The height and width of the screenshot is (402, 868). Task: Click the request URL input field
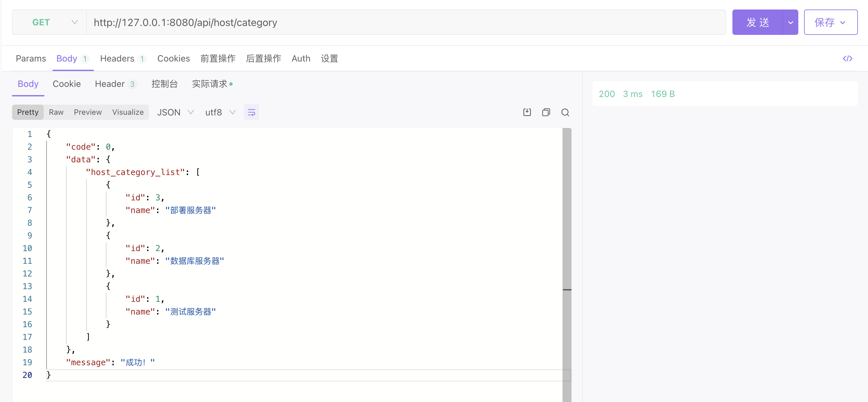click(404, 22)
